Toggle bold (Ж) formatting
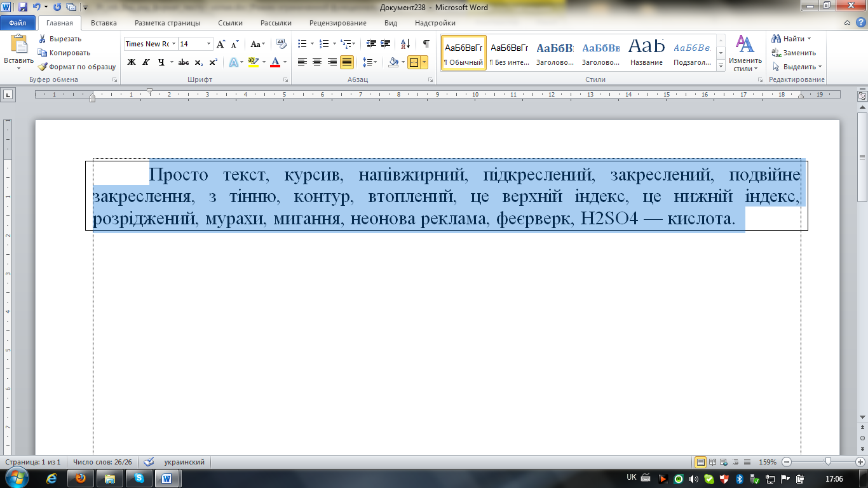Screen dimensions: 868x488 tap(132, 62)
